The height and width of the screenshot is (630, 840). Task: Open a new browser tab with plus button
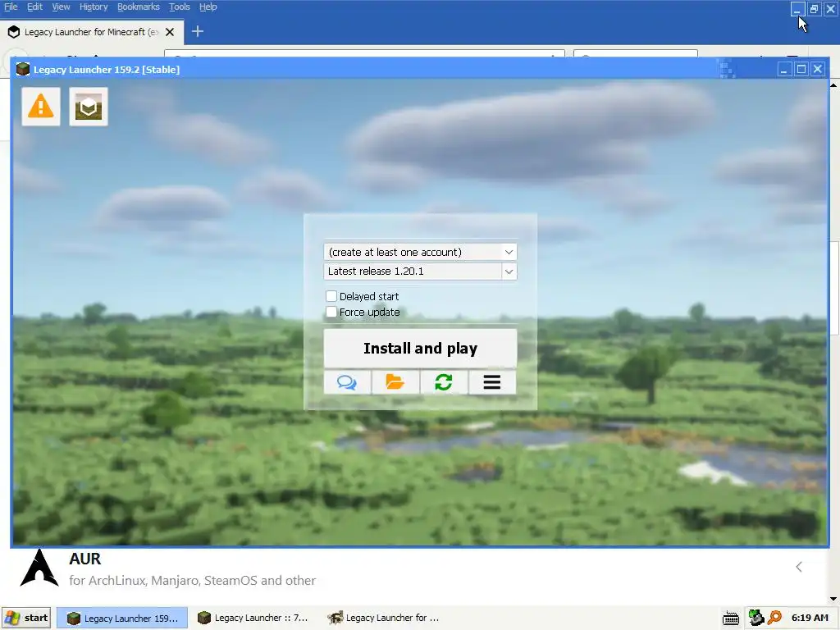click(x=198, y=32)
